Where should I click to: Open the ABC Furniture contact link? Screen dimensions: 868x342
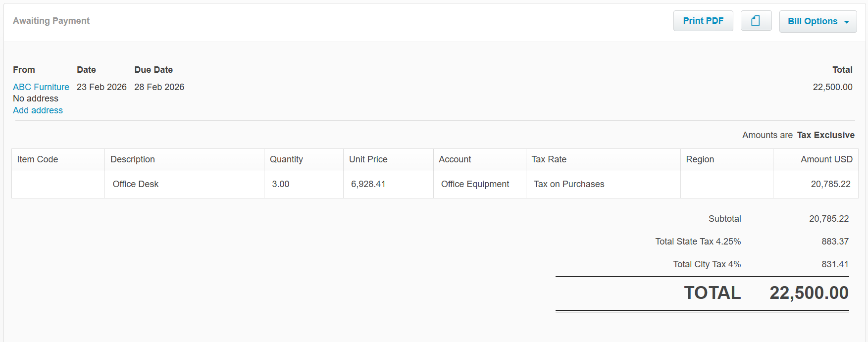(41, 87)
